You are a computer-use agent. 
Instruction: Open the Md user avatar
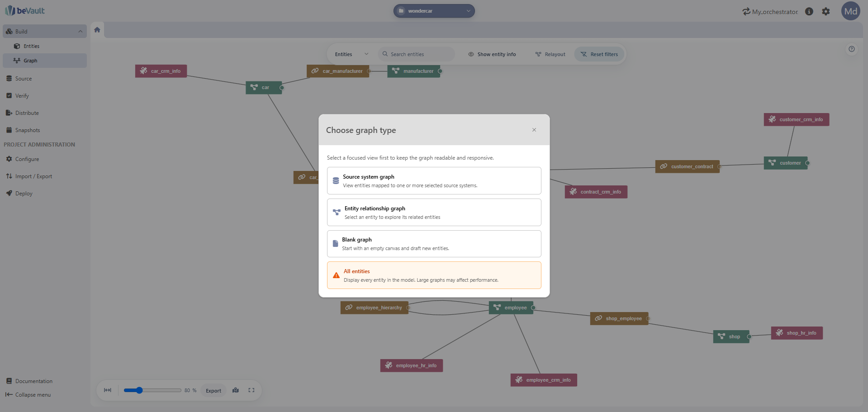850,11
